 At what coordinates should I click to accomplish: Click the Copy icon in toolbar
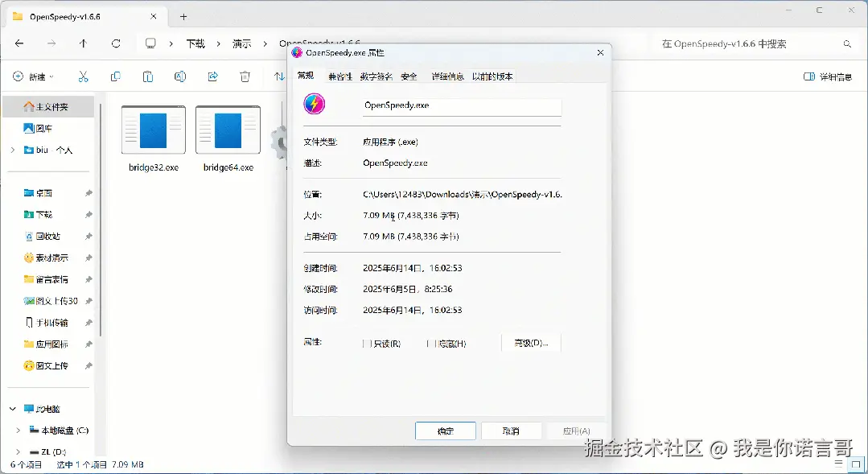pyautogui.click(x=115, y=76)
